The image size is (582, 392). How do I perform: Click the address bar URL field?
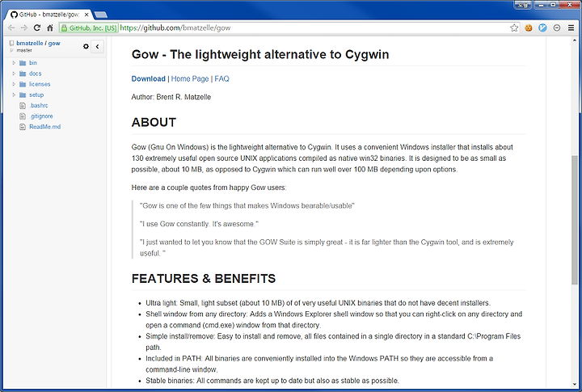[314, 27]
